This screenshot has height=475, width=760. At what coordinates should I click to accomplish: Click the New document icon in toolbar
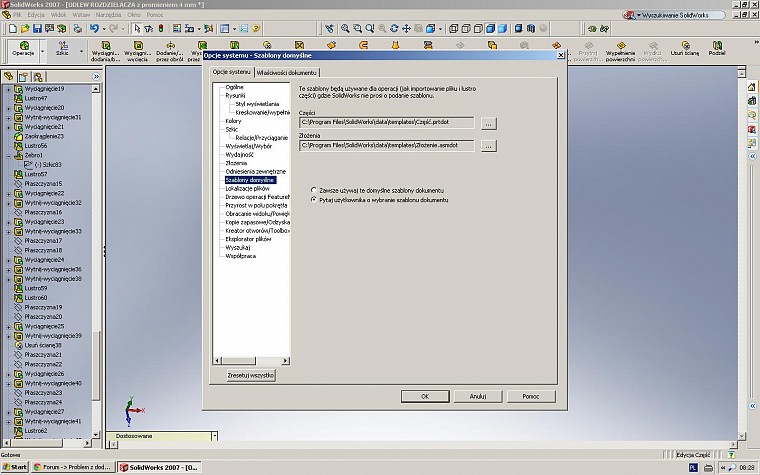pos(13,29)
